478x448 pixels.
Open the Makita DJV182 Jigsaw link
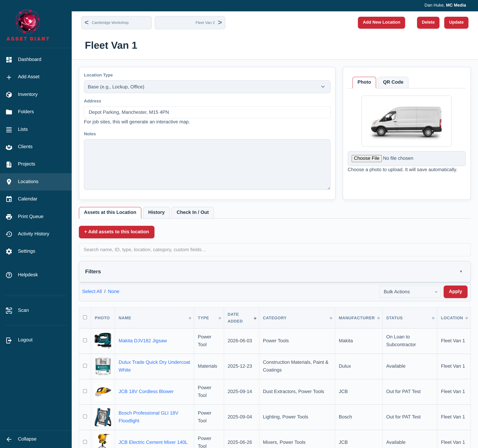(143, 341)
